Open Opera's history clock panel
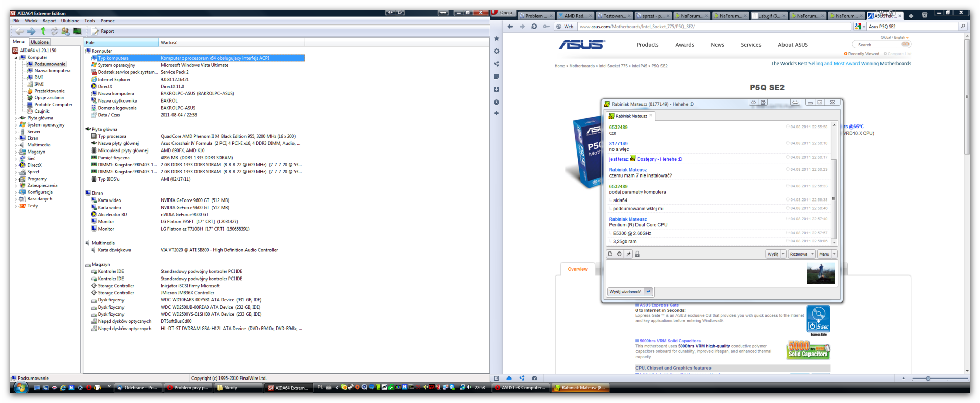The image size is (980, 403). pyautogui.click(x=496, y=102)
